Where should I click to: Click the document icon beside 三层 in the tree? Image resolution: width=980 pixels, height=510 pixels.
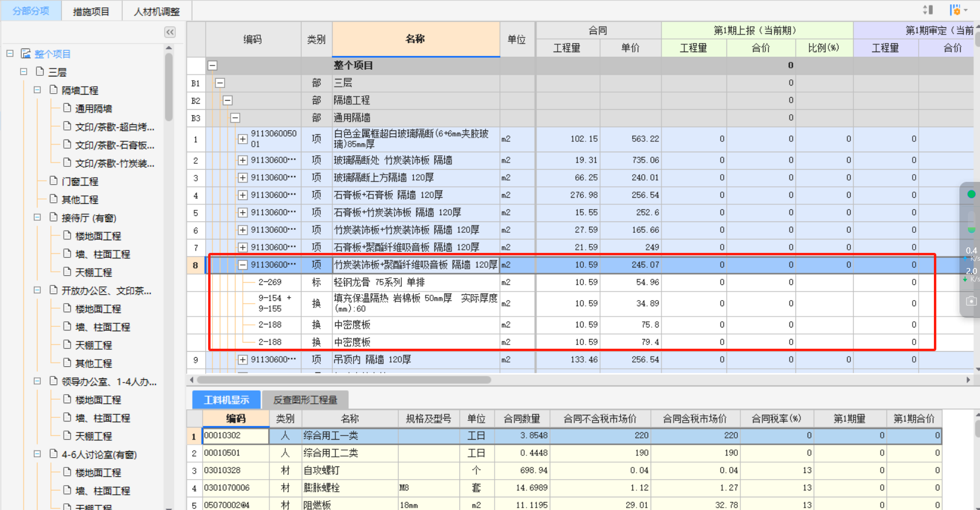tap(40, 72)
